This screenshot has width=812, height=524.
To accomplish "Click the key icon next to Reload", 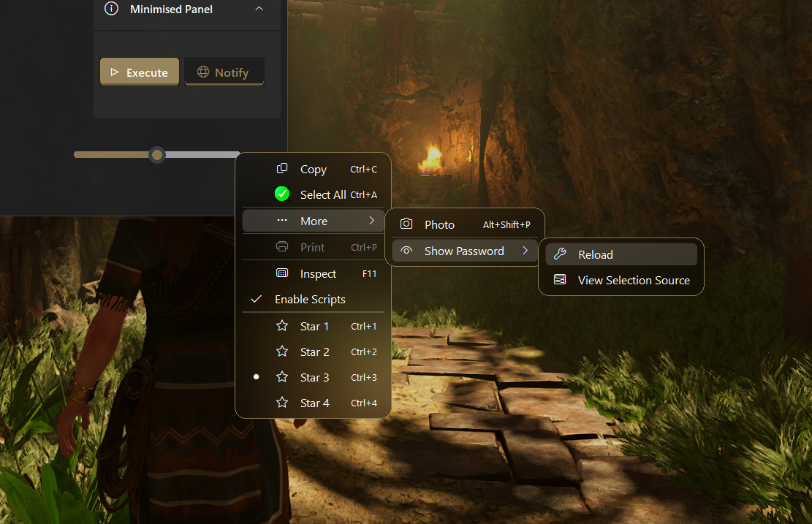I will (561, 254).
